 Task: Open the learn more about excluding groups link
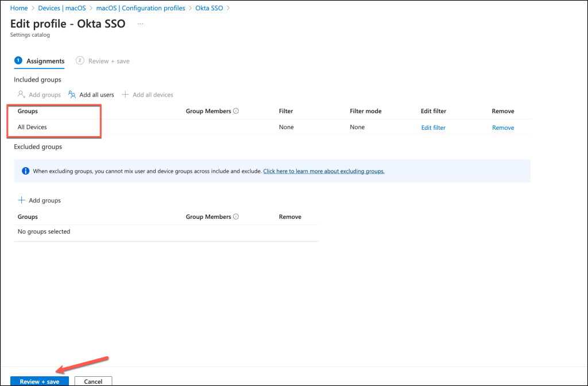tap(323, 171)
